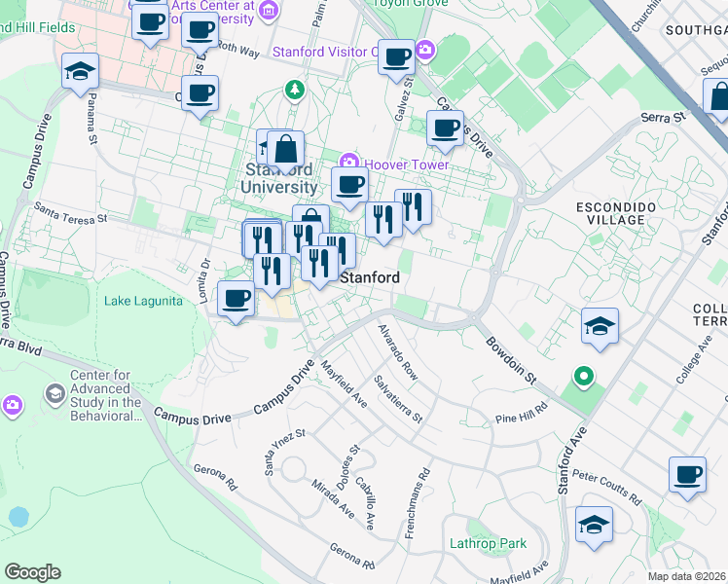The image size is (728, 584).
Task: Click the Galvez St label
Action: [x=404, y=99]
